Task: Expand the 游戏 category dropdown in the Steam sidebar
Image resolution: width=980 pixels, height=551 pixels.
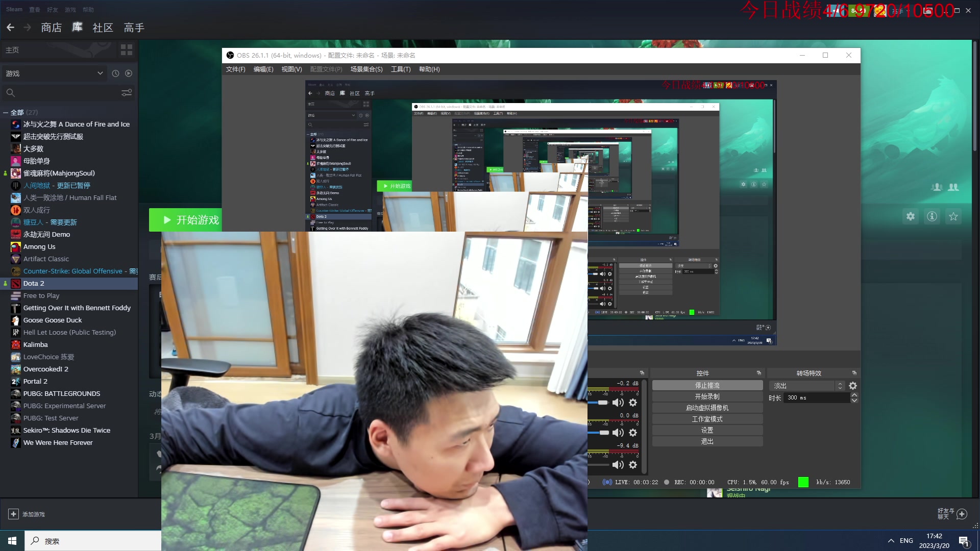Action: [x=100, y=73]
